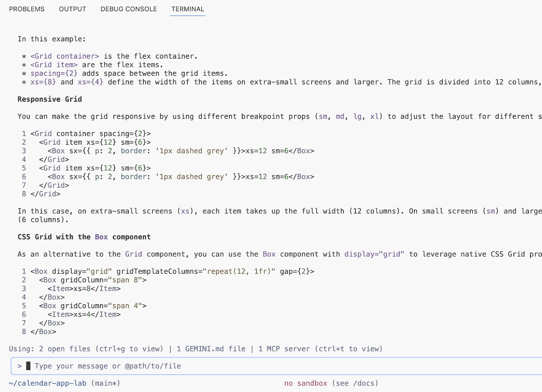Click the 'CSS Grid with the Box component' heading
The width and height of the screenshot is (542, 392).
pos(84,237)
